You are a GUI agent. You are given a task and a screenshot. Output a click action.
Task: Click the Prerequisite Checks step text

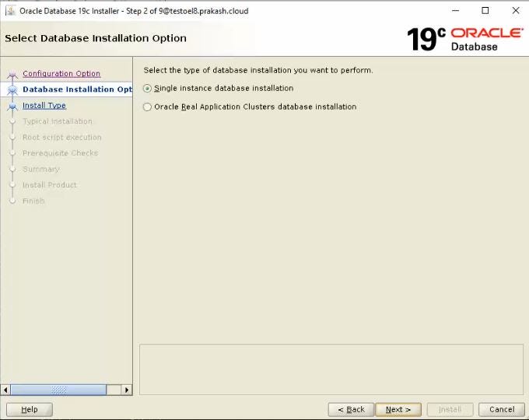click(61, 153)
